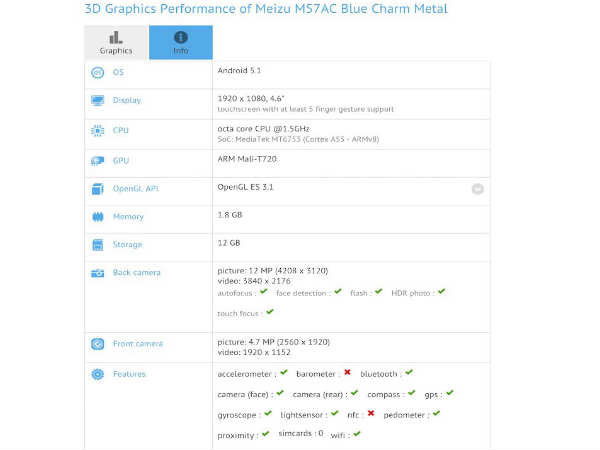Screen dimensions: 600x450
Task: Click octa core CPU @1.5GHz text
Action: 263,129
